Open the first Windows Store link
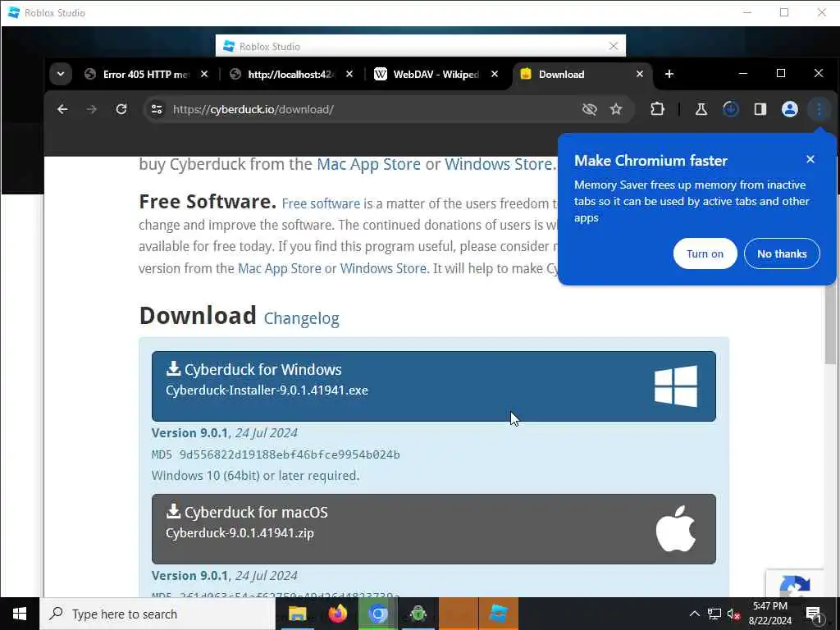The image size is (840, 630). coord(499,164)
